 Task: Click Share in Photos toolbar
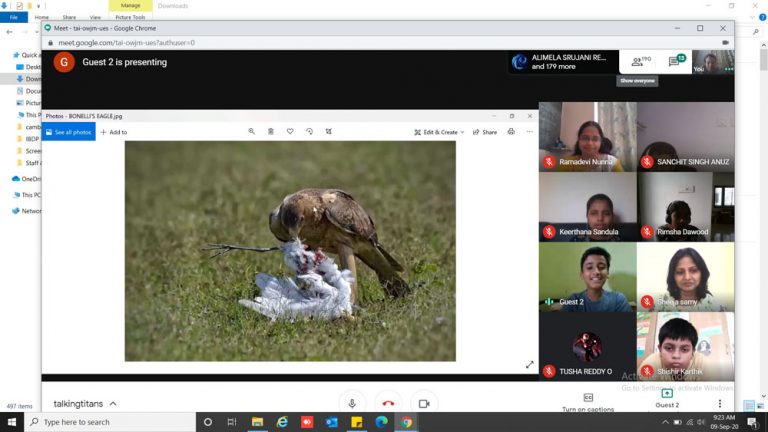(x=485, y=132)
